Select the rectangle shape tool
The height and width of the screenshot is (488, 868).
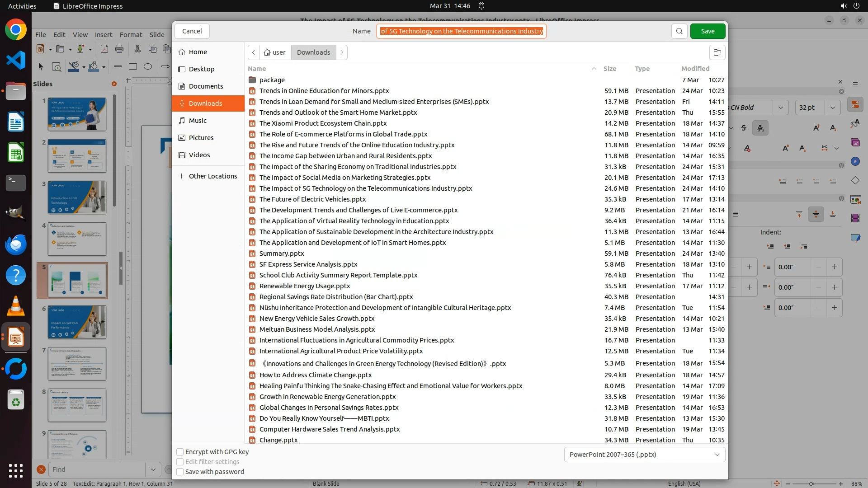click(133, 67)
